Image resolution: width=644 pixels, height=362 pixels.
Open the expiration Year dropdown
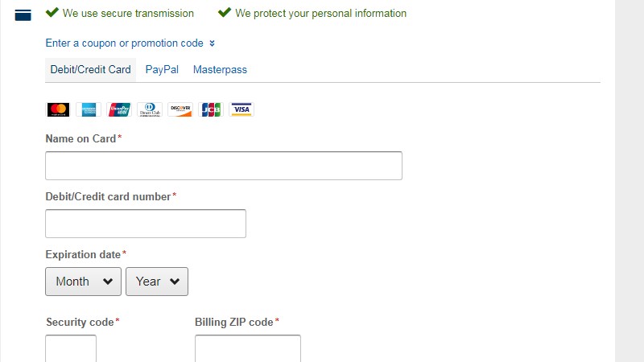[157, 282]
